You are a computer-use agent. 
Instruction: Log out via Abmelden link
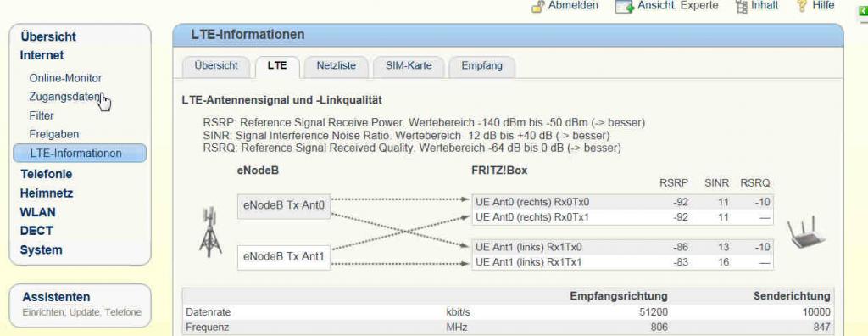pyautogui.click(x=573, y=5)
